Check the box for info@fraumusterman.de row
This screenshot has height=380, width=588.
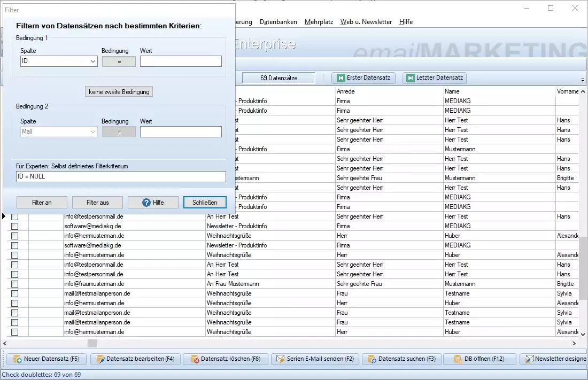[15, 284]
